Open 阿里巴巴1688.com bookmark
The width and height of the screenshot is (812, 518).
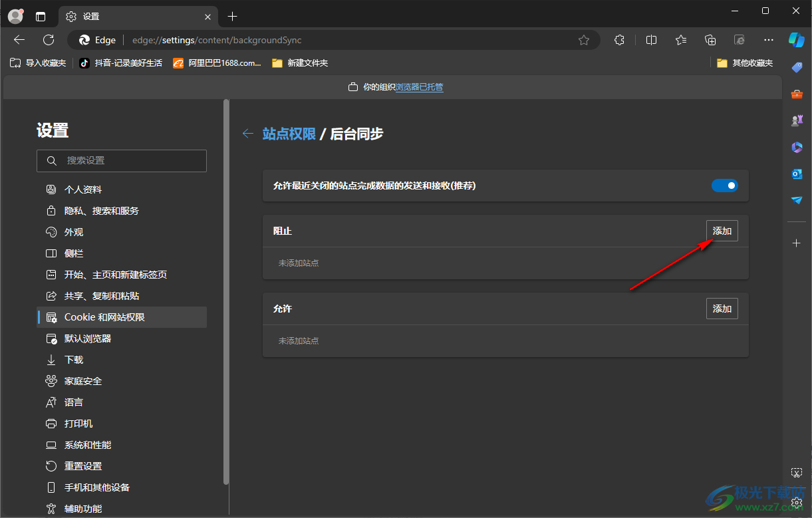[217, 63]
